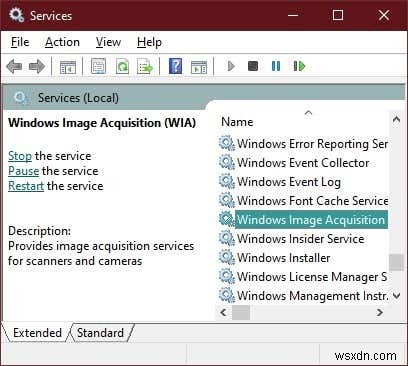Open the Action menu
The height and width of the screenshot is (366, 408).
(62, 42)
